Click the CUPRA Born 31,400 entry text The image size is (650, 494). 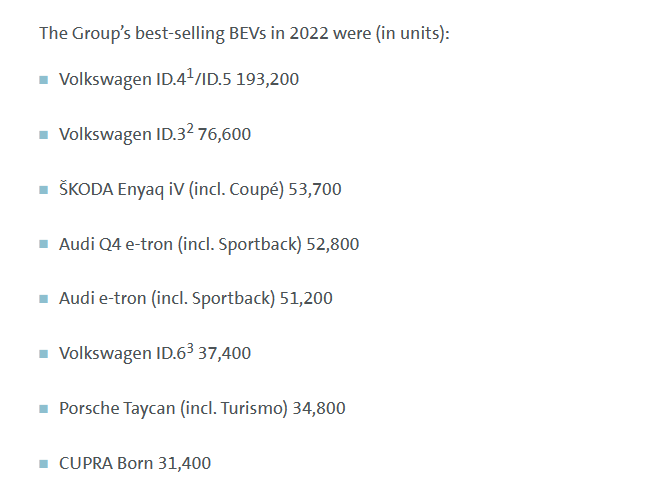135,463
